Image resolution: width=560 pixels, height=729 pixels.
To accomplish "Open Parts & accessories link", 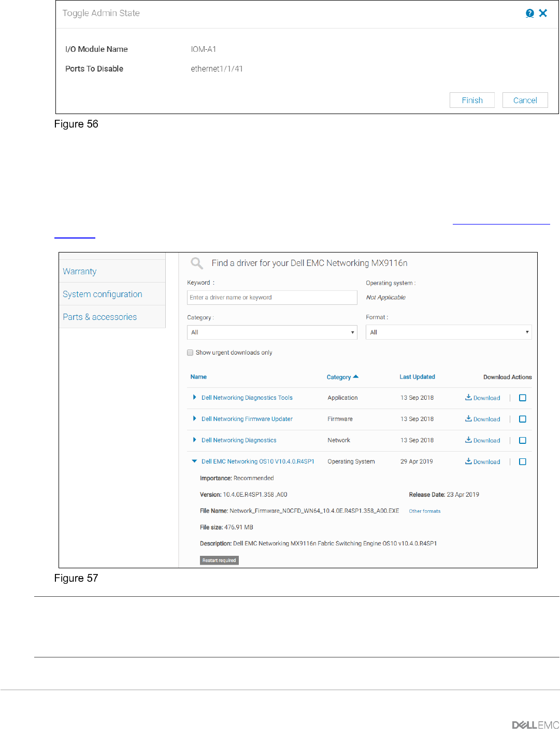I will (99, 317).
